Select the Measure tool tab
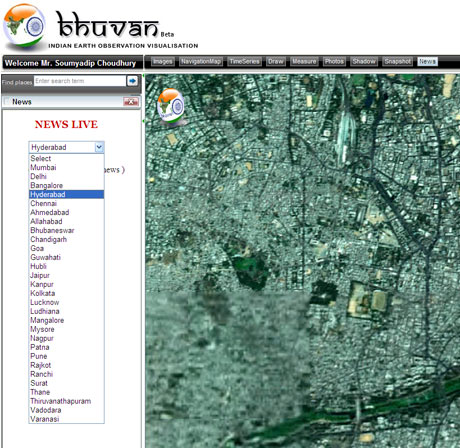This screenshot has width=460, height=448. pos(304,62)
